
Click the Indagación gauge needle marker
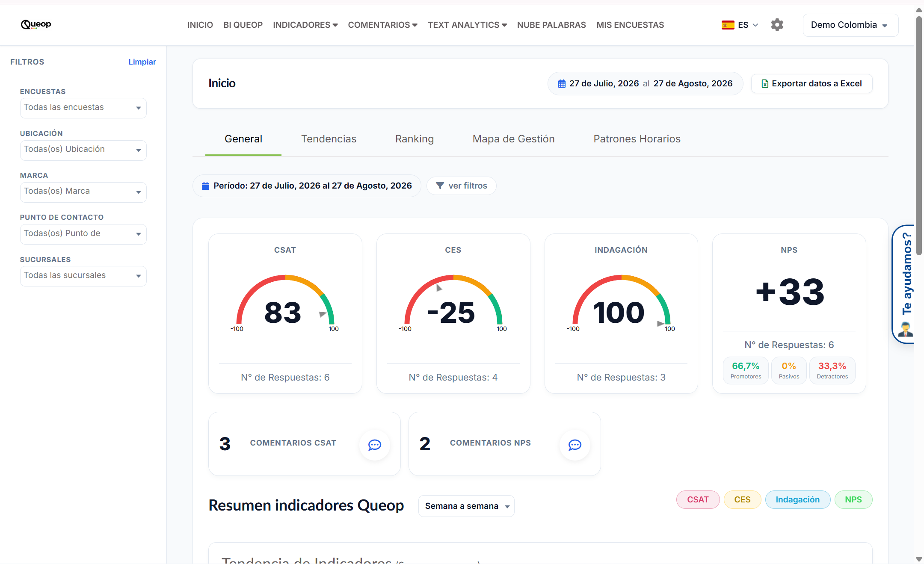click(660, 324)
